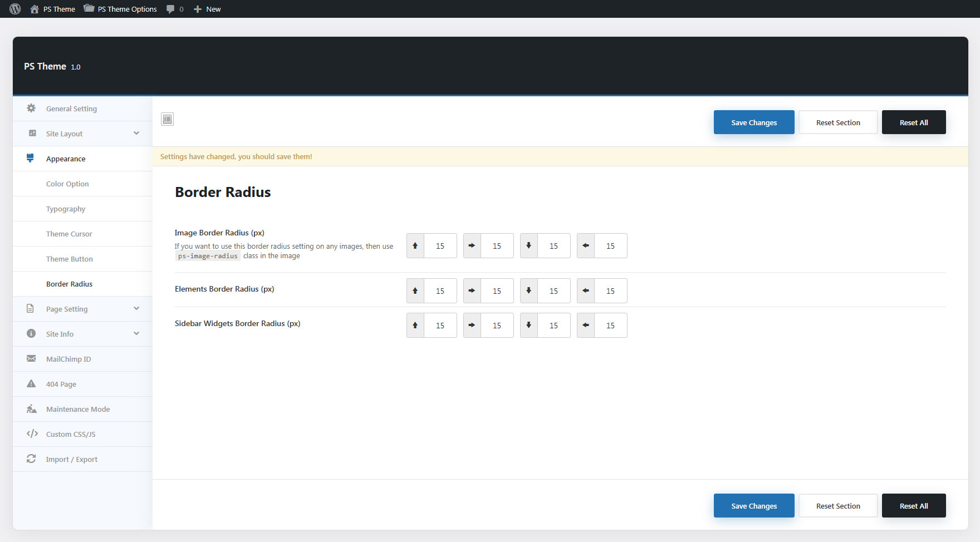Expand the Site Info chevron
The height and width of the screenshot is (542, 980).
point(136,334)
